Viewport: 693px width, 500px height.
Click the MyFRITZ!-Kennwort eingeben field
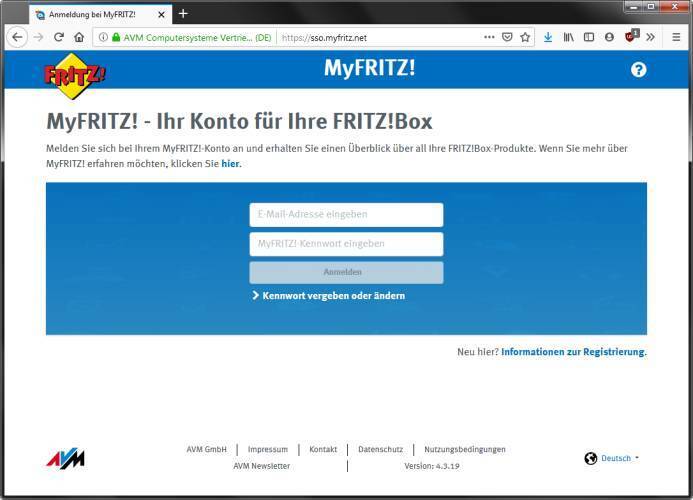click(346, 244)
